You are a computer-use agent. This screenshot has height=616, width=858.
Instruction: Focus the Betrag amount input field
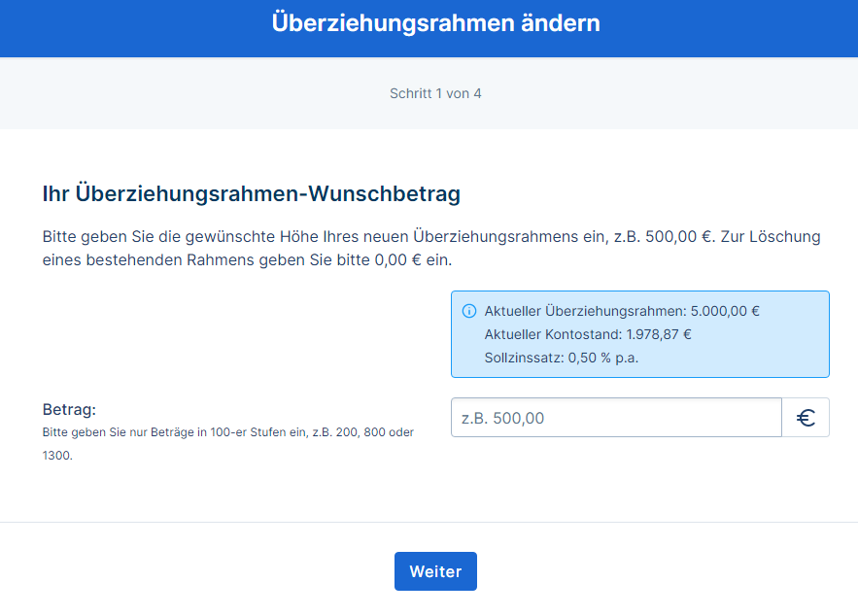click(x=616, y=418)
